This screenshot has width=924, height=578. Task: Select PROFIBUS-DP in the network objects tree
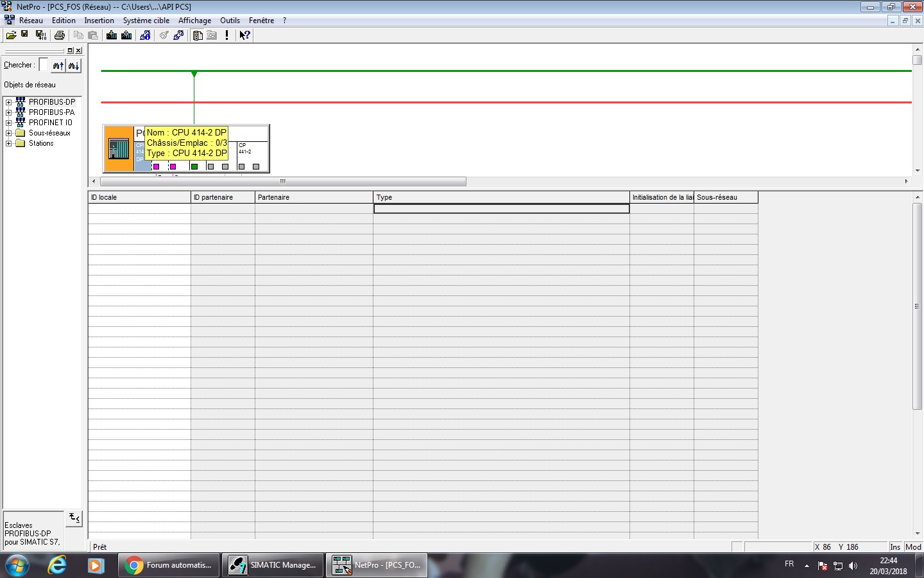tap(52, 102)
